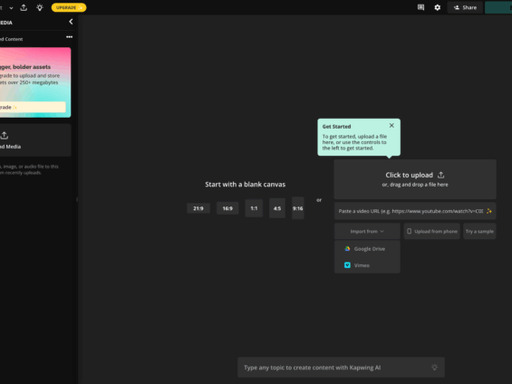Focus the Paste a video URL field
This screenshot has height=384, width=512.
(415, 211)
